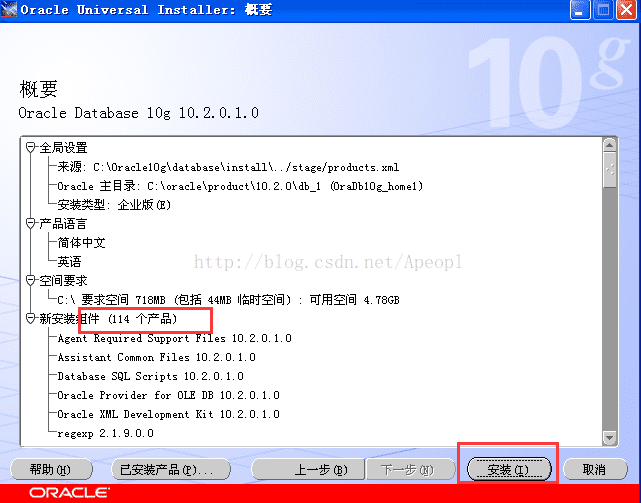This screenshot has height=503, width=641.
Task: Go back with 上一步(B) button
Action: 308,469
